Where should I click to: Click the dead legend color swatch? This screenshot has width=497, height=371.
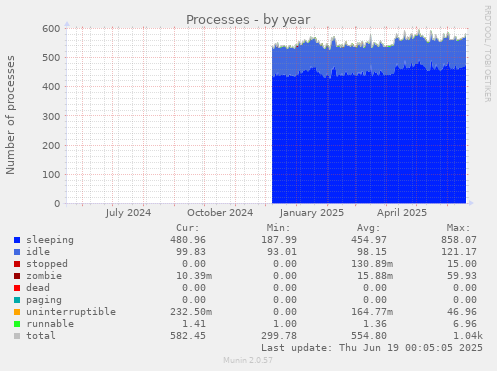click(x=17, y=288)
